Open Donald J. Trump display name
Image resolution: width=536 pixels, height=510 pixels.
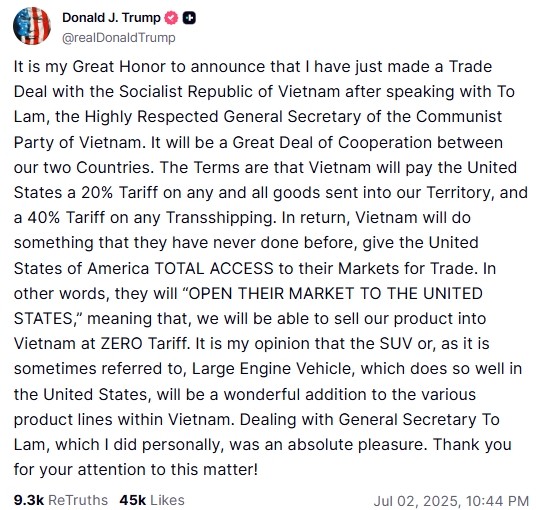(x=111, y=17)
